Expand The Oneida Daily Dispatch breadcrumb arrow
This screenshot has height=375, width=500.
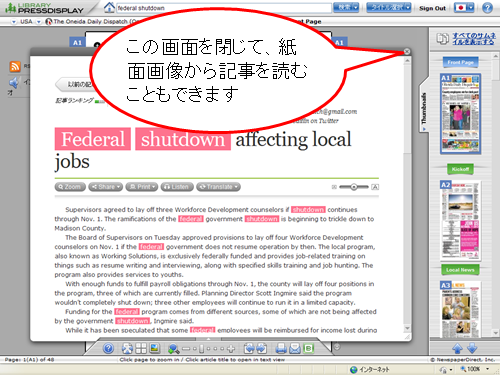[39, 22]
